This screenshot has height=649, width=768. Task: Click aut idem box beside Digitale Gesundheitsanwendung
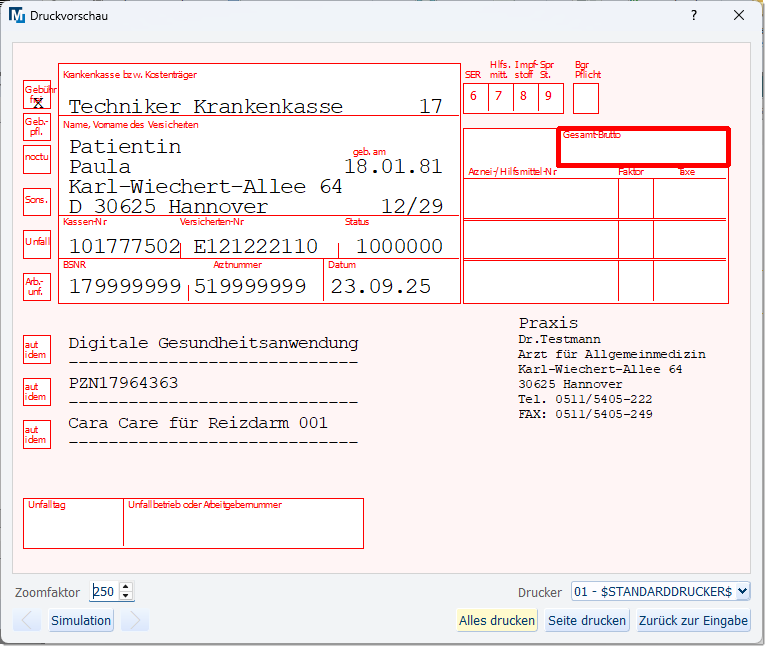(x=37, y=349)
